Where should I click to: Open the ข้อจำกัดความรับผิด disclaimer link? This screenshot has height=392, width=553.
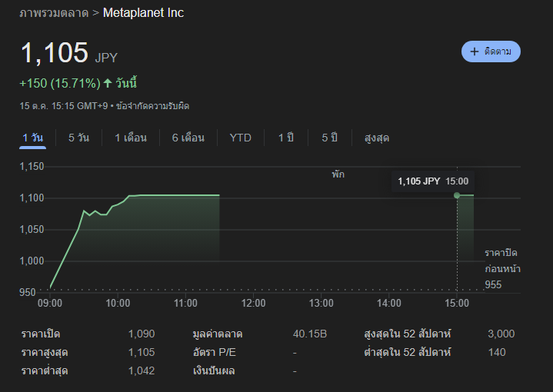click(x=152, y=105)
